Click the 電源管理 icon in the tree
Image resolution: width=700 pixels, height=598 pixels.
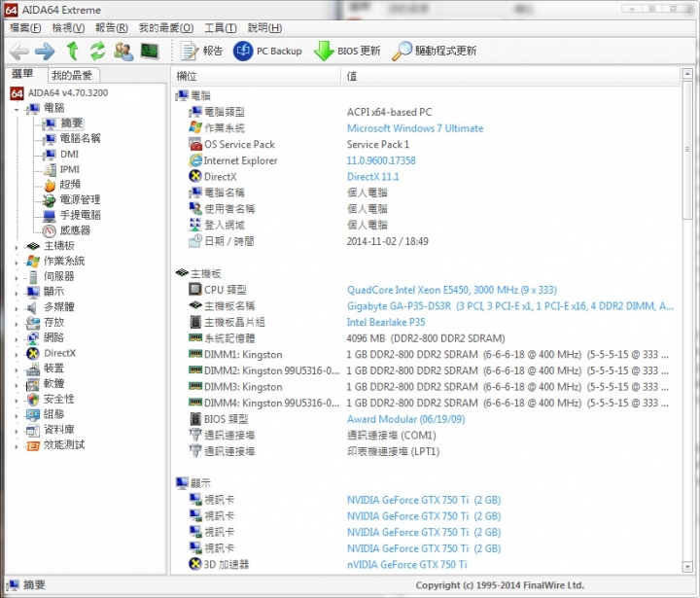[50, 200]
